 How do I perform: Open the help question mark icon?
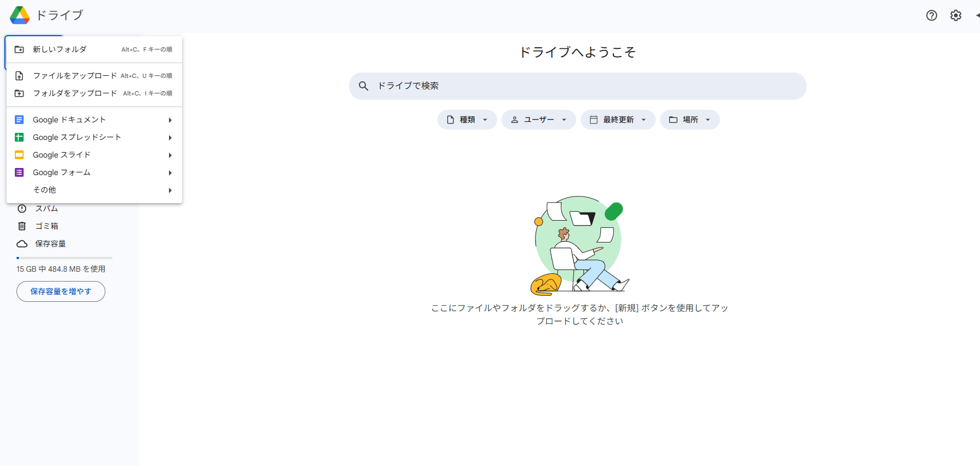point(932,15)
